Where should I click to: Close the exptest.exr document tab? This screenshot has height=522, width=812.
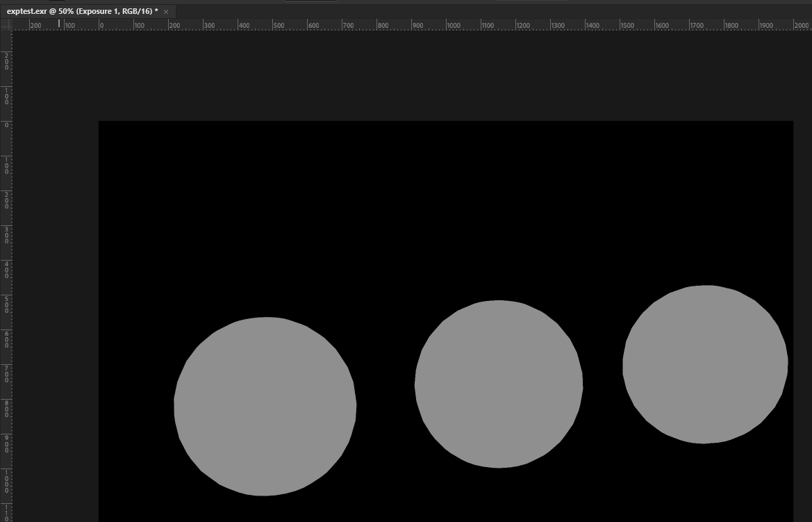[166, 11]
